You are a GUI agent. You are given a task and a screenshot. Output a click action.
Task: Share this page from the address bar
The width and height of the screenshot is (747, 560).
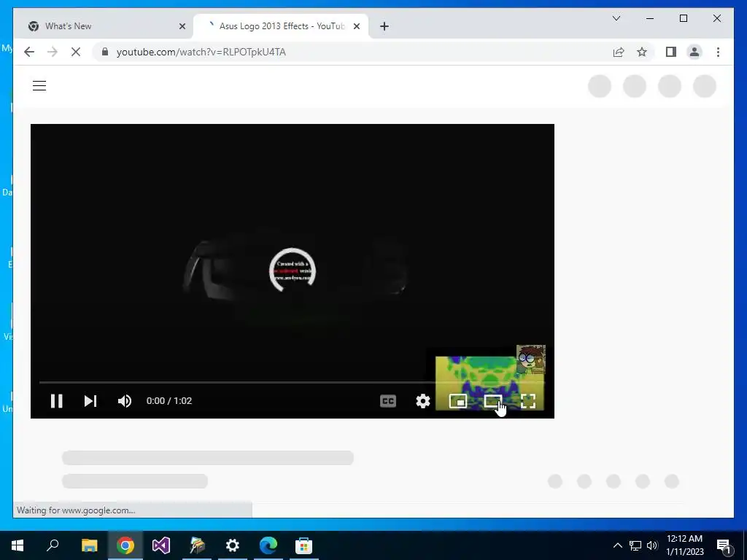[619, 52]
